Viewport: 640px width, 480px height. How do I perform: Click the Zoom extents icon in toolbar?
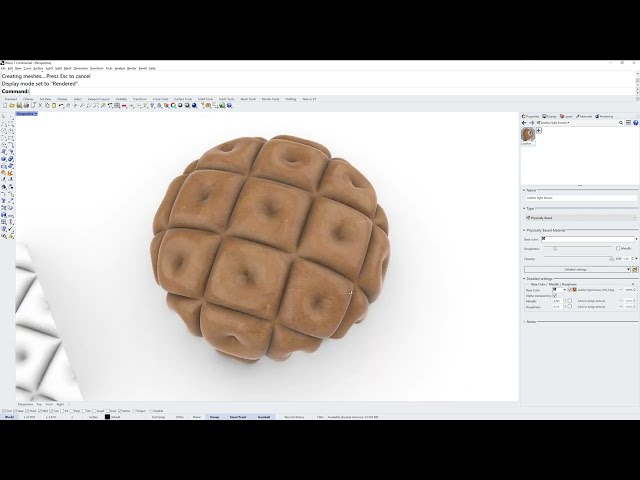coord(96,105)
